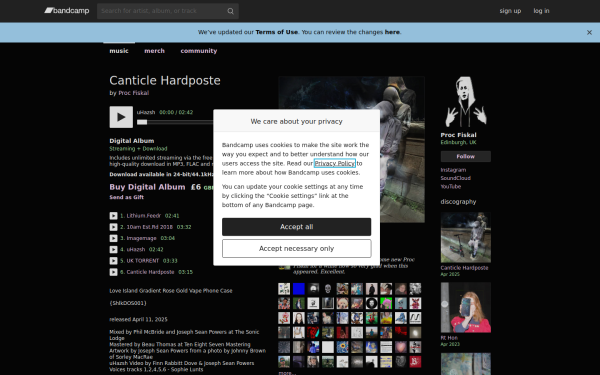Image resolution: width=600 pixels, height=375 pixels.
Task: Open Rt Hon album thumbnail in discography
Action: [465, 308]
